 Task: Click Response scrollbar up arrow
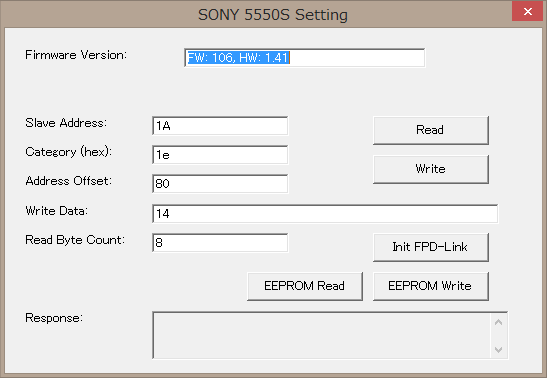click(x=499, y=322)
